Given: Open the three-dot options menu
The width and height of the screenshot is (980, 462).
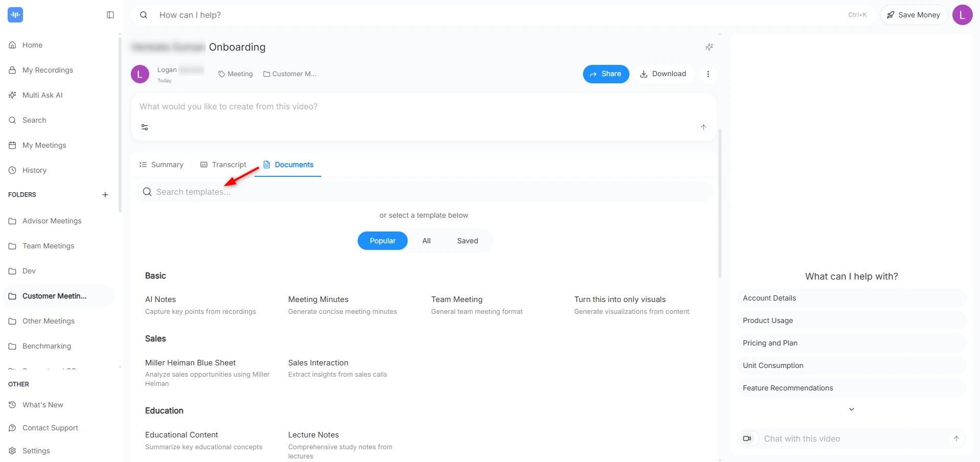Looking at the screenshot, I should click(x=708, y=74).
